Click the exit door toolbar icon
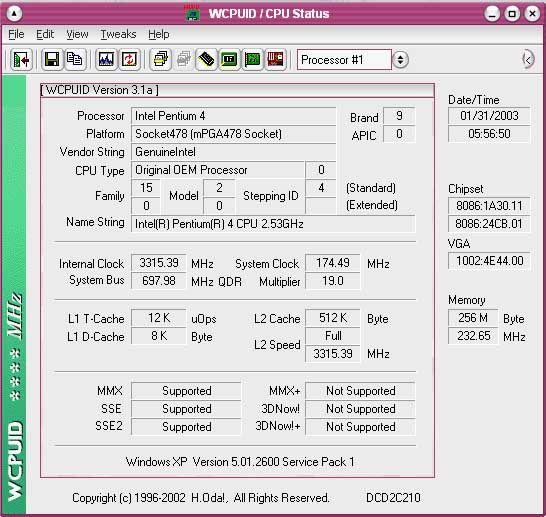Screen dimensions: 546x517 (21, 60)
